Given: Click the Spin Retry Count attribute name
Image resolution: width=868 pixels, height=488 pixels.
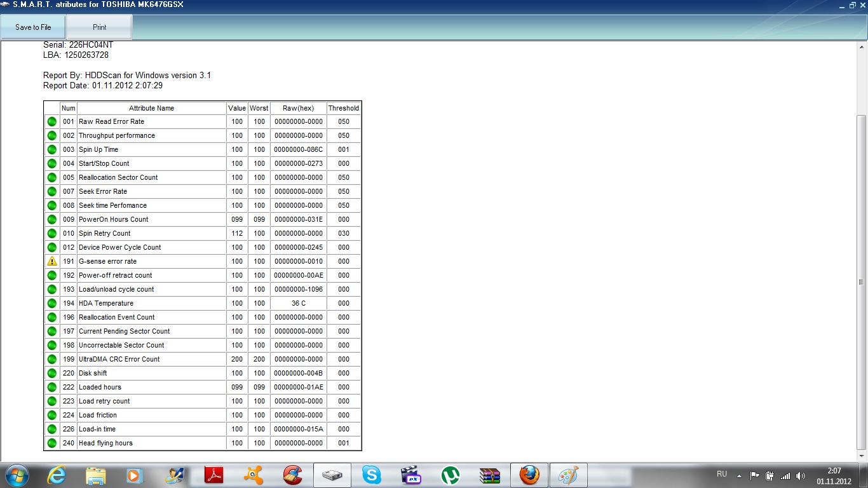Looking at the screenshot, I should [x=105, y=233].
